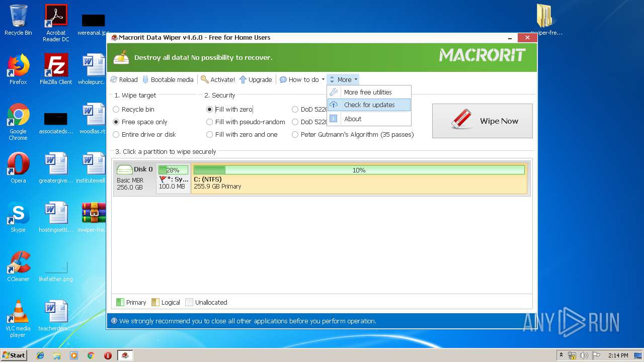Collapse the More dropdown menu
This screenshot has width=644, height=362.
[343, 79]
